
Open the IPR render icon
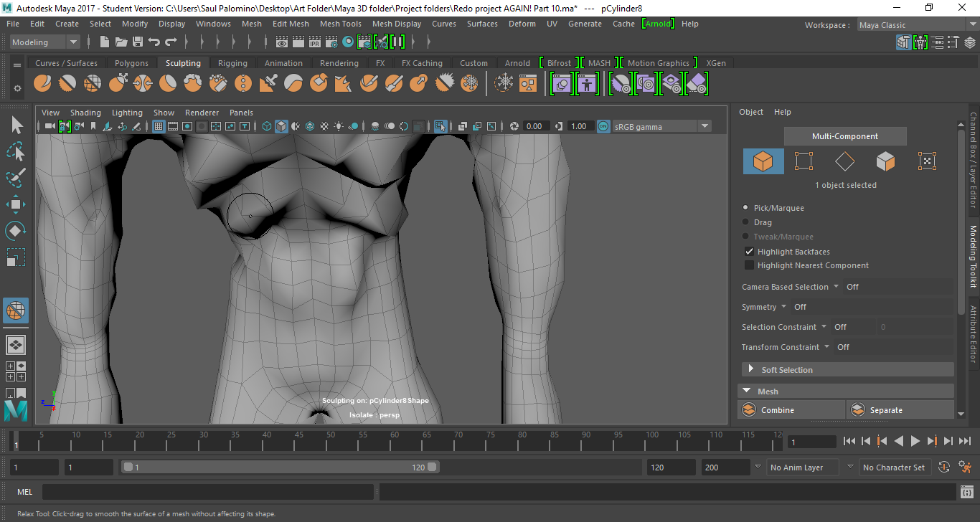(314, 42)
